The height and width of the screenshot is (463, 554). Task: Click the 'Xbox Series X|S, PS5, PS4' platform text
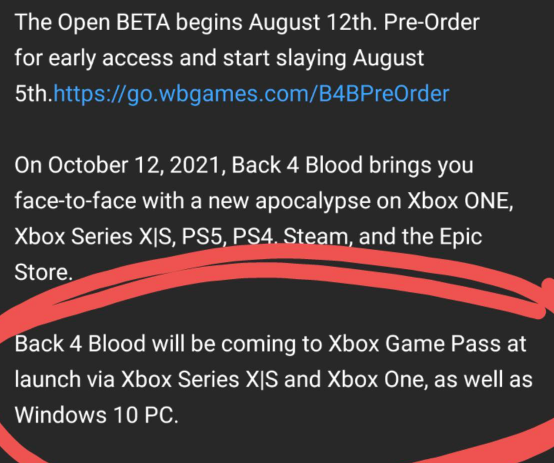pos(145,236)
